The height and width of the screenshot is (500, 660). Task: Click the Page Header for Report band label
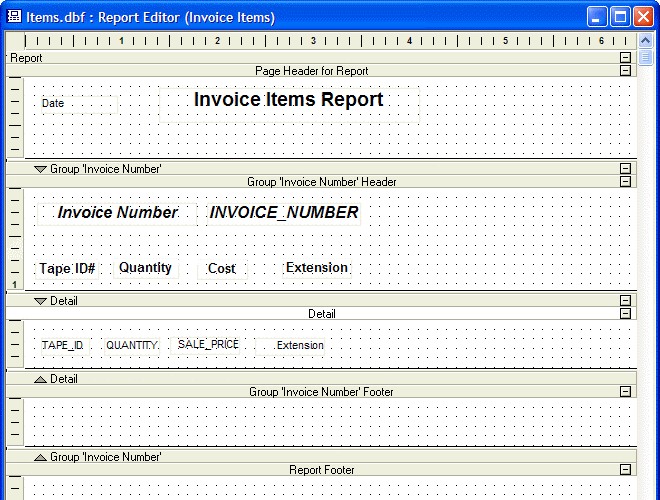[x=311, y=71]
